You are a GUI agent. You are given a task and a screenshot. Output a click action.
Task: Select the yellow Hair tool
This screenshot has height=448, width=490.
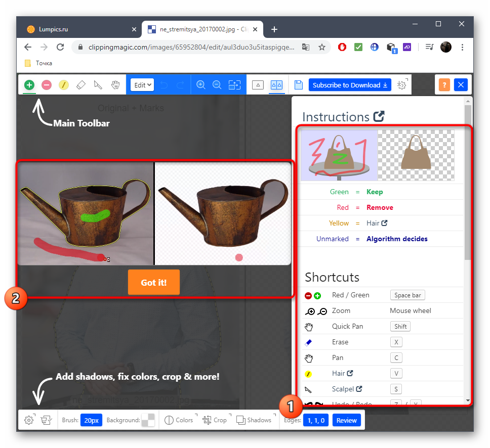tap(64, 85)
